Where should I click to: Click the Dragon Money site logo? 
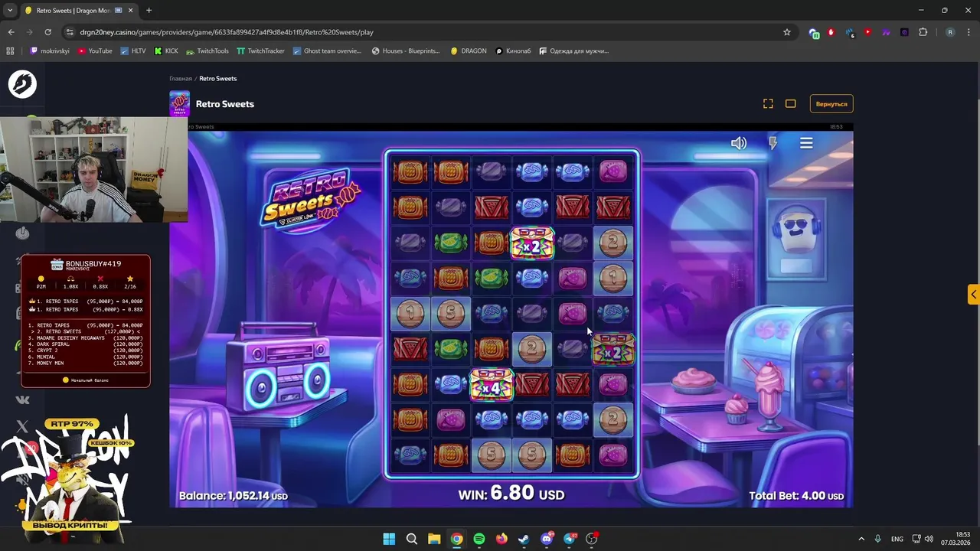pos(22,84)
